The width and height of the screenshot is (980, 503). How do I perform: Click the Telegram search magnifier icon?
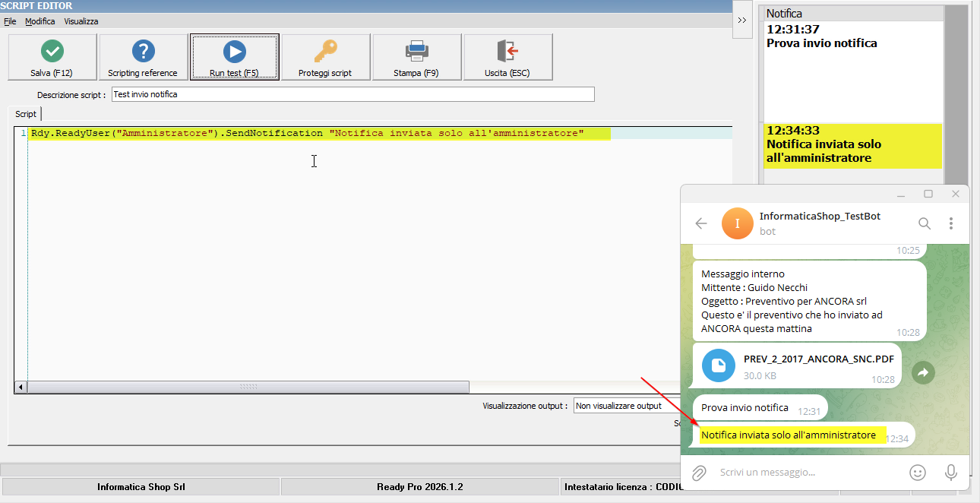click(x=924, y=223)
